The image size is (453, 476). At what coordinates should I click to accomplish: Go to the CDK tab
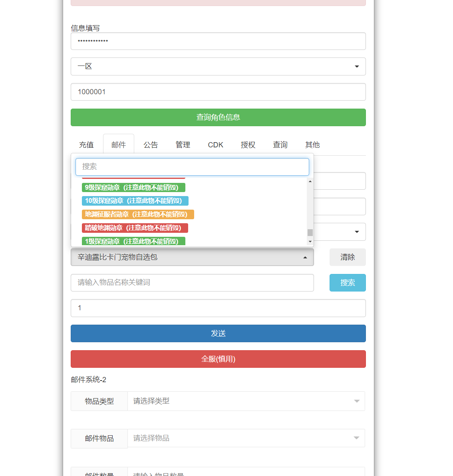215,145
